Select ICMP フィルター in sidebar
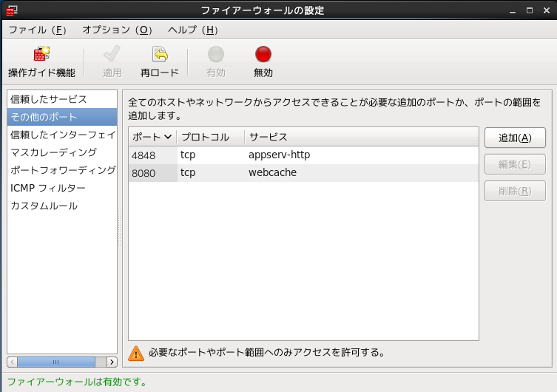Screen dimensions: 557x392 [x=48, y=188]
